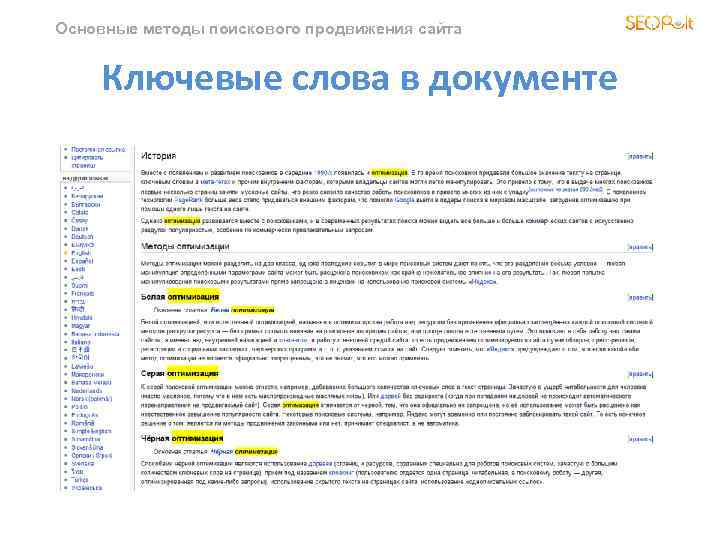This screenshot has height=540, width=720.
Task: Open the Svenska language link
Action: click(x=83, y=464)
